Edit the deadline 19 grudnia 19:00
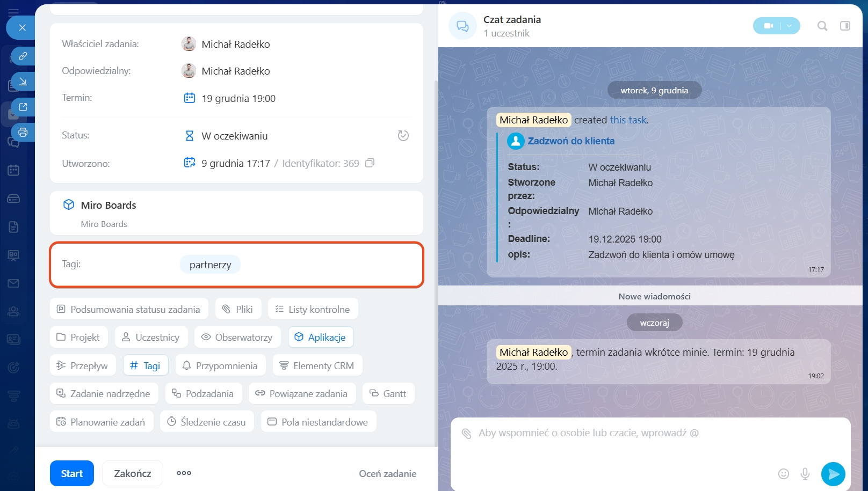Viewport: 868px width, 491px height. point(238,98)
